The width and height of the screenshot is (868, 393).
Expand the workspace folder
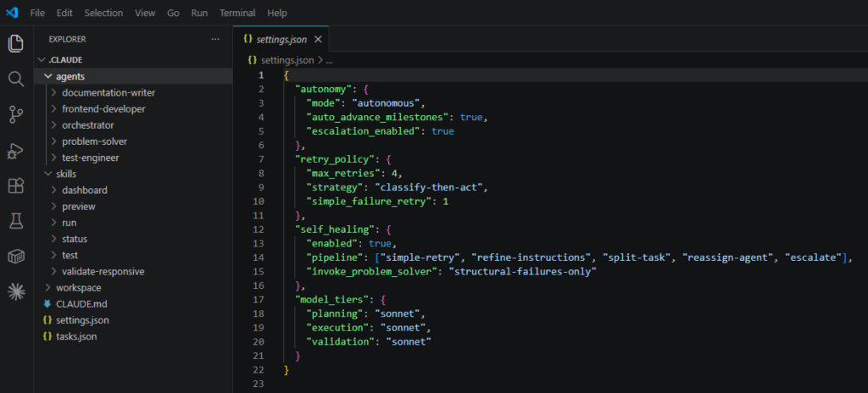point(47,288)
